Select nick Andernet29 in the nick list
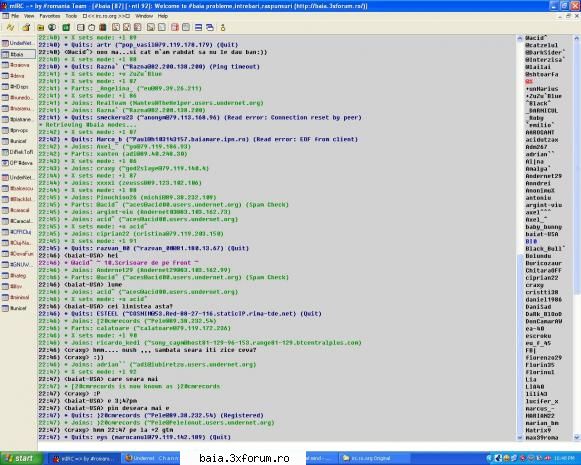Image resolution: width=581 pixels, height=465 pixels. [x=544, y=176]
